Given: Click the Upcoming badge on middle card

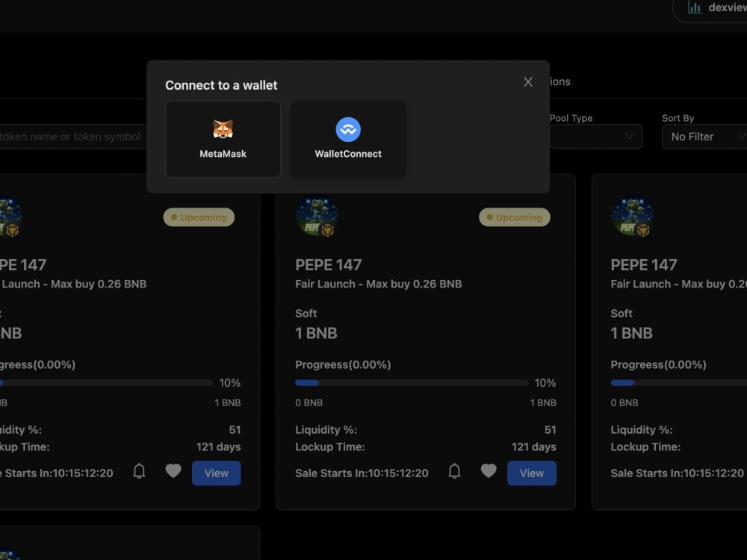Looking at the screenshot, I should coord(515,217).
